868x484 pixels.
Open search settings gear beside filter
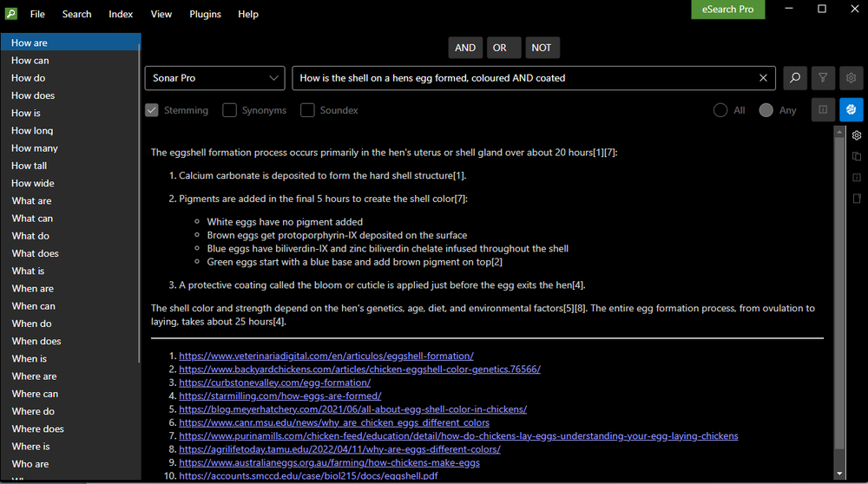[851, 78]
